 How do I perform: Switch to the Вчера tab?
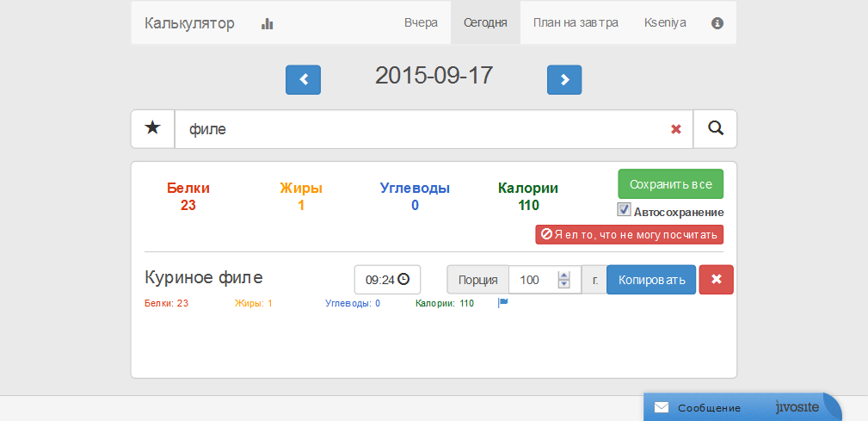click(421, 22)
